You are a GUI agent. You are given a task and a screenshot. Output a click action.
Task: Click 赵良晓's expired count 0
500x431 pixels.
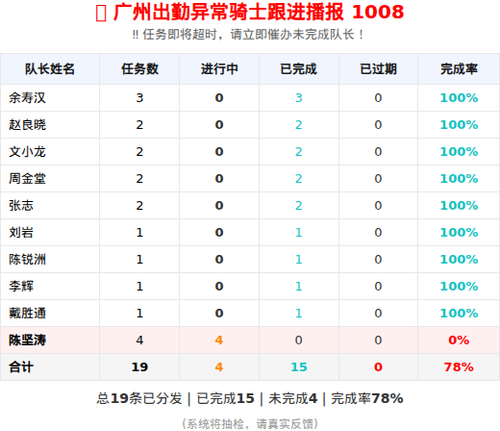pos(378,125)
